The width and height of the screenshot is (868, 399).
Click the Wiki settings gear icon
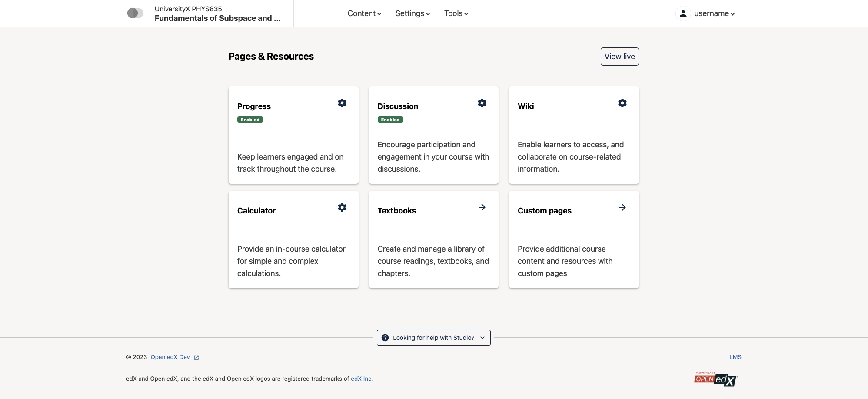pyautogui.click(x=622, y=103)
